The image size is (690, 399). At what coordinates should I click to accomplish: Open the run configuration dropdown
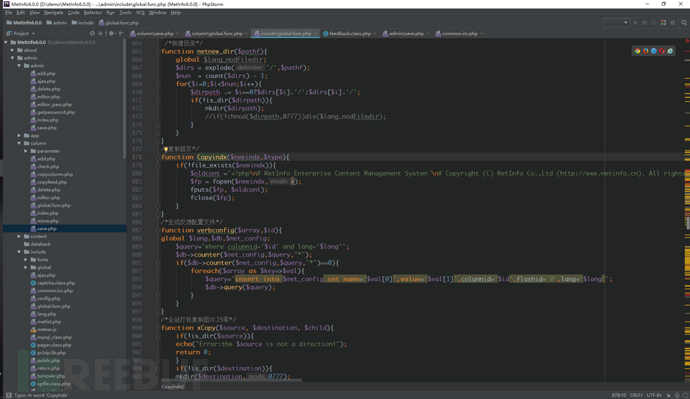(616, 22)
